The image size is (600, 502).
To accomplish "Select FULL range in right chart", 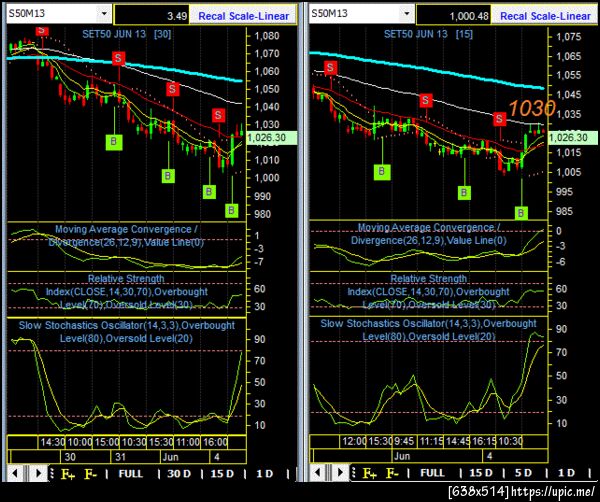I will coord(432,473).
